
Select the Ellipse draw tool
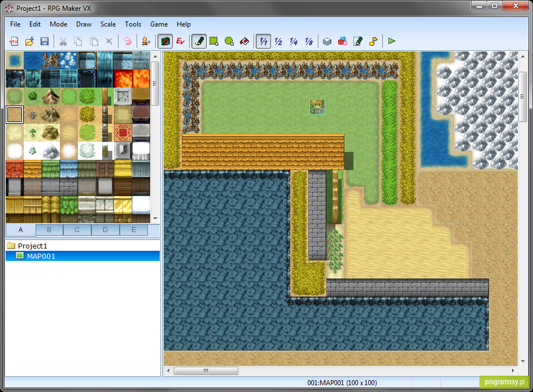coord(229,41)
